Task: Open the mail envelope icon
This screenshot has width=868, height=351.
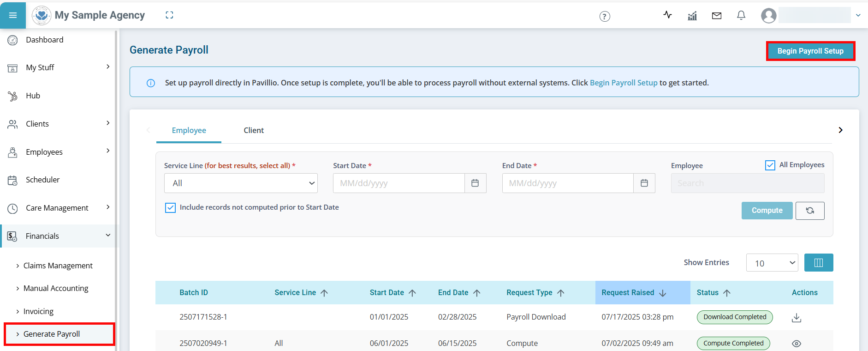Action: pos(716,16)
